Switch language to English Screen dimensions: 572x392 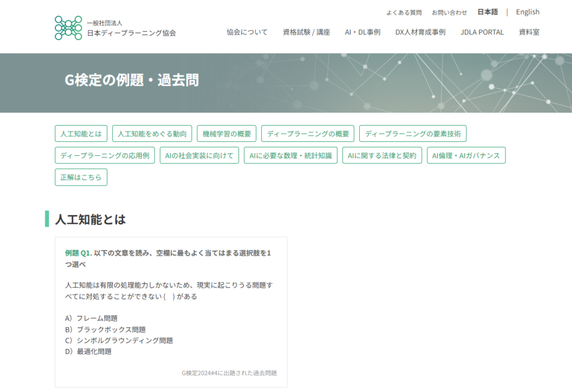pyautogui.click(x=527, y=12)
